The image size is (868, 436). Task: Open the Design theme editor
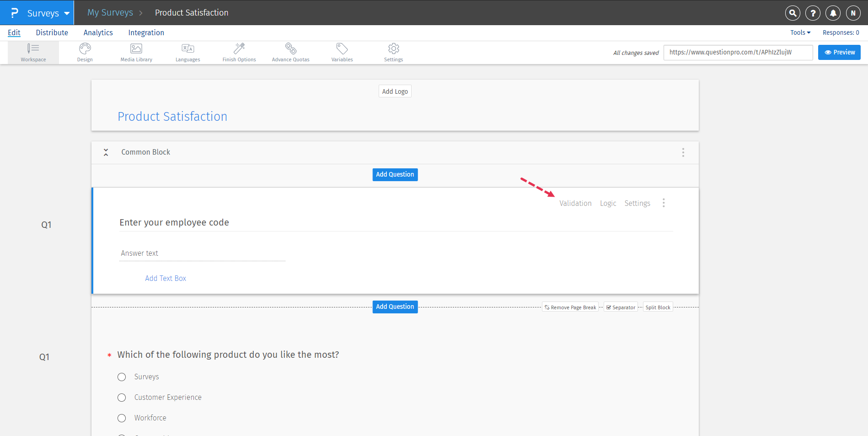pyautogui.click(x=85, y=52)
